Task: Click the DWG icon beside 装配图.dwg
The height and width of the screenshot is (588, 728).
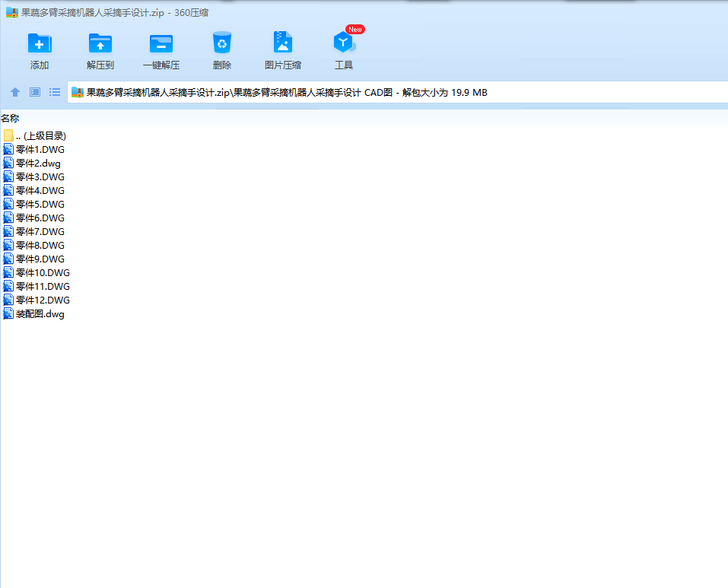Action: point(8,314)
